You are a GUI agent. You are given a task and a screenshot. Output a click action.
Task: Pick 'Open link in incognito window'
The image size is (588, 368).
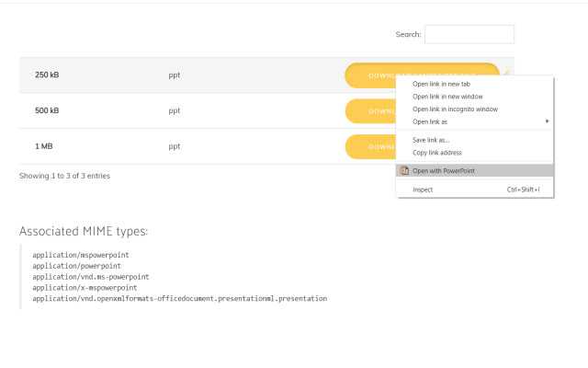click(455, 109)
